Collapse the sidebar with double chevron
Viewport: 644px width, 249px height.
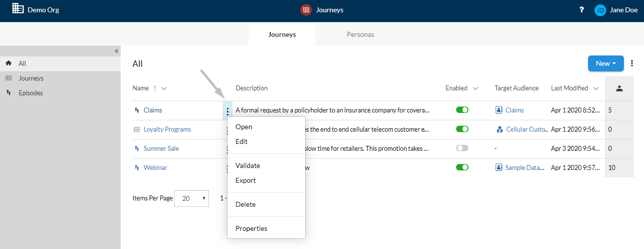coord(116,51)
